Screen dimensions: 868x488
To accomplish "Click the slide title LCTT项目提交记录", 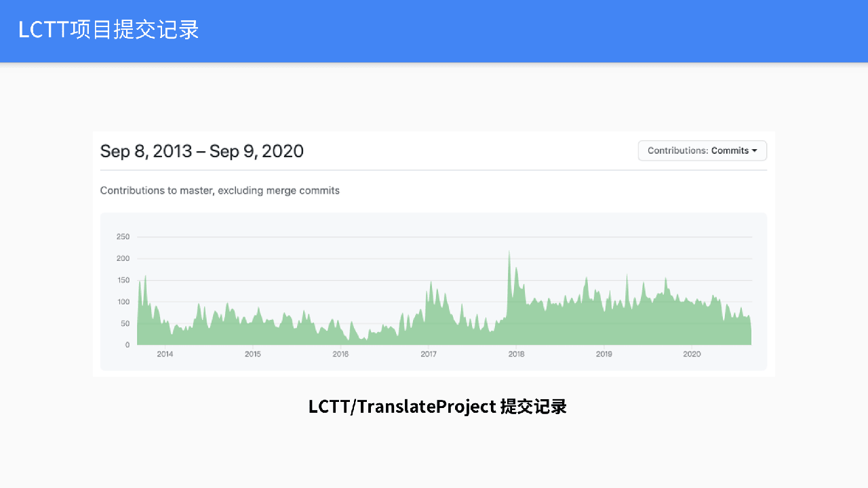I will (108, 30).
